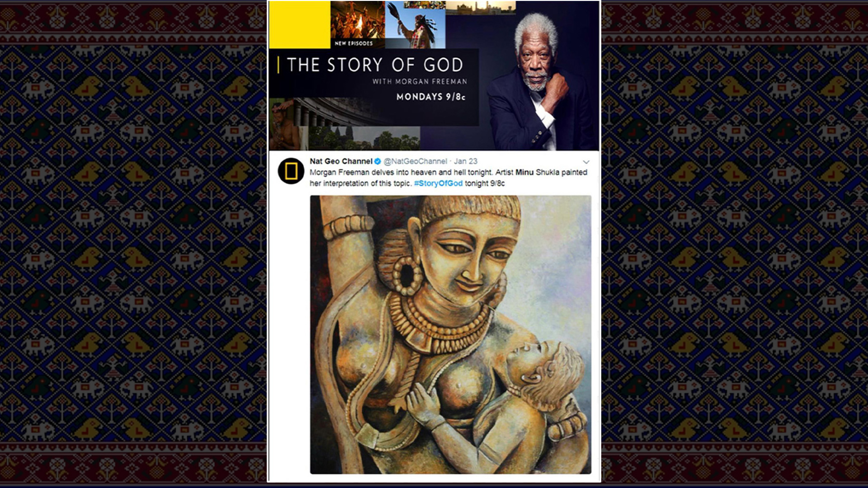Viewport: 868px width, 488px height.
Task: Click the feathered dancer thumbnail photo
Action: click(x=415, y=25)
